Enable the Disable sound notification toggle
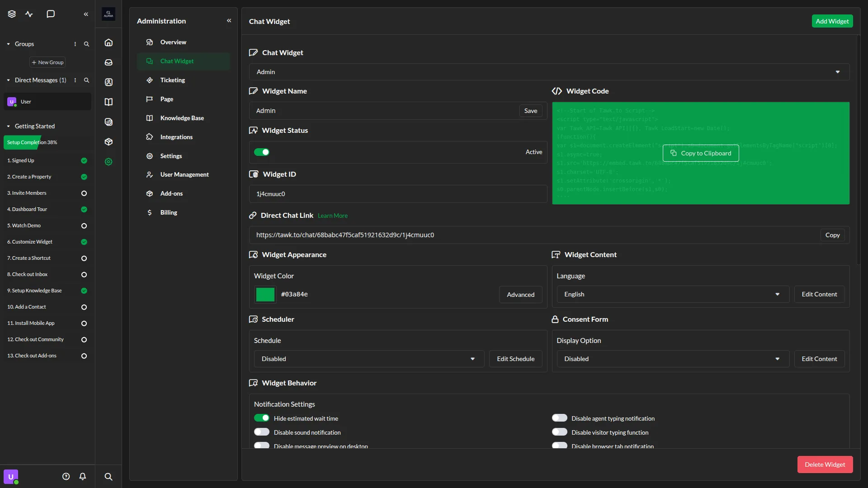 pyautogui.click(x=262, y=432)
